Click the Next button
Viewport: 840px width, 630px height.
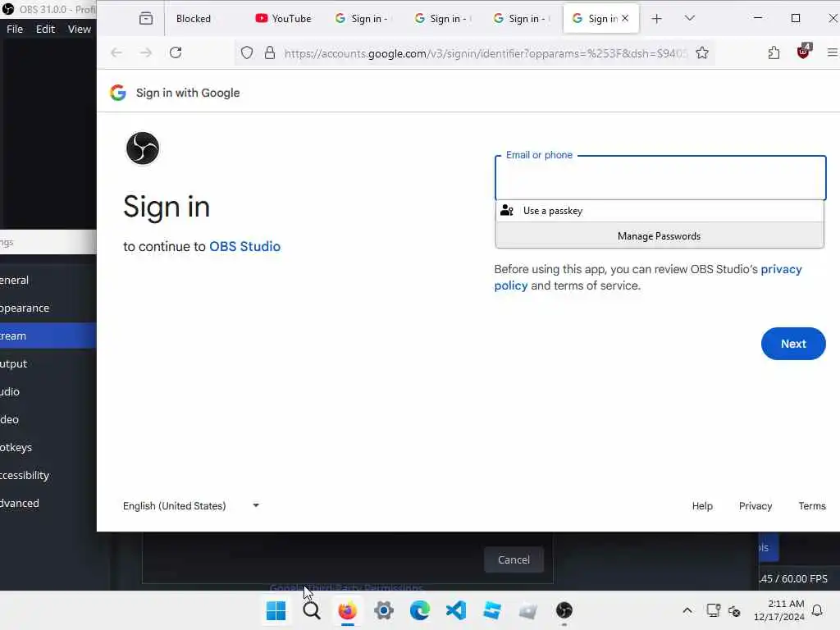click(793, 344)
